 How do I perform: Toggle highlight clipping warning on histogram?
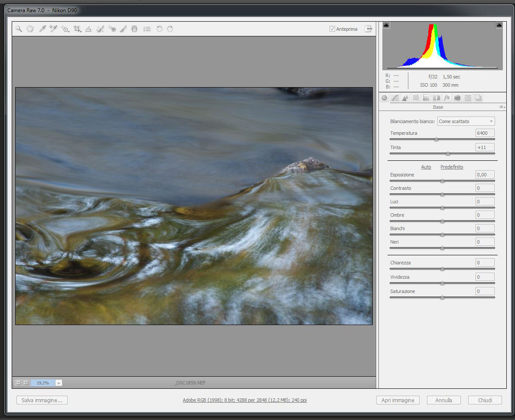(499, 26)
